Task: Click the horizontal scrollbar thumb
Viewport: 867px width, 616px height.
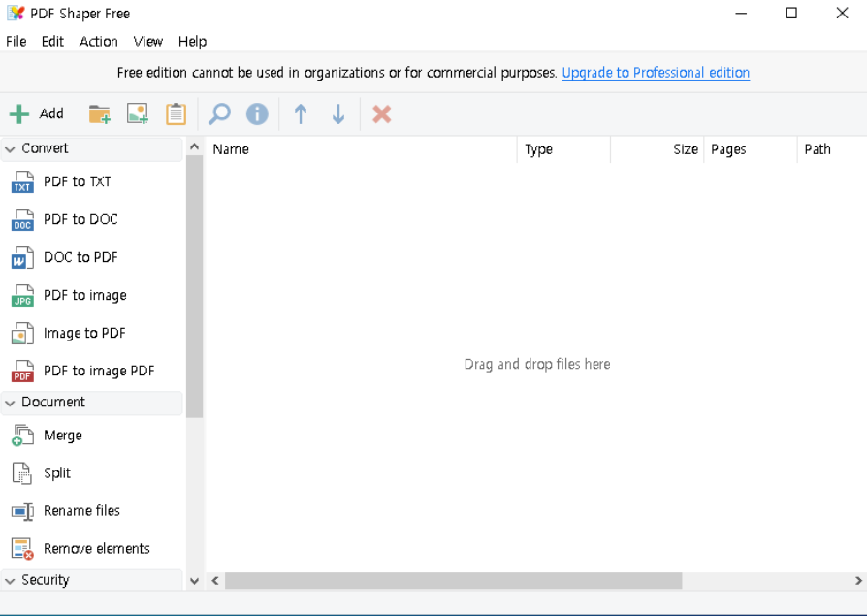Action: pyautogui.click(x=454, y=581)
